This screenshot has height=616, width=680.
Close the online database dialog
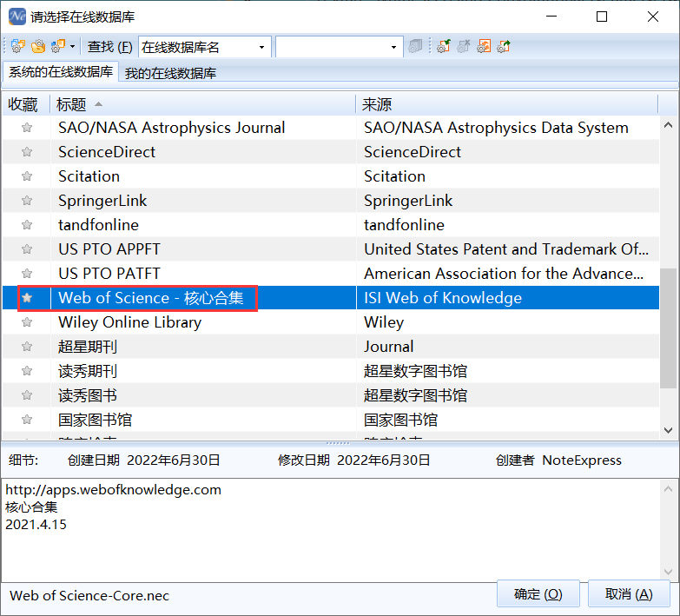point(653,17)
